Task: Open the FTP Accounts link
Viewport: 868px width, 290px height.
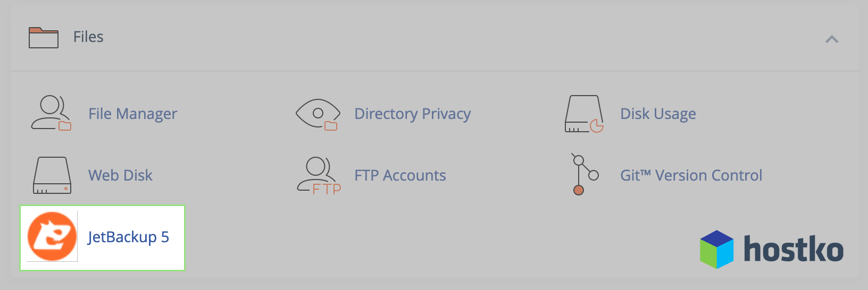Action: click(x=400, y=175)
